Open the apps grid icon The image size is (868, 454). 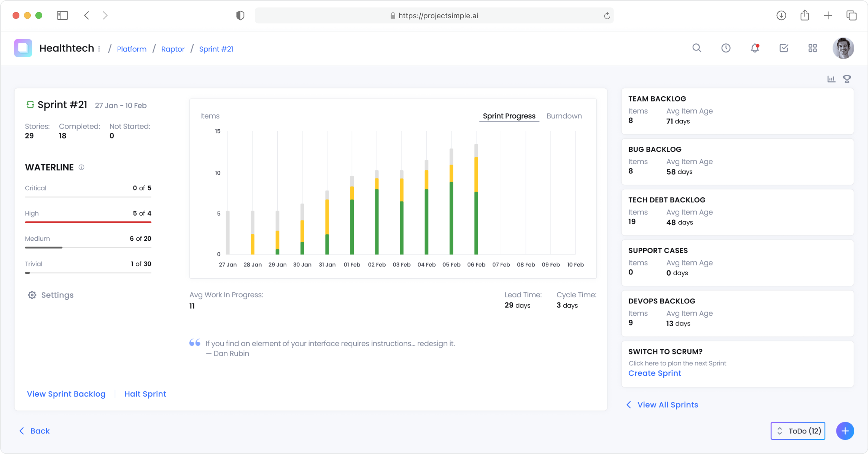(812, 48)
